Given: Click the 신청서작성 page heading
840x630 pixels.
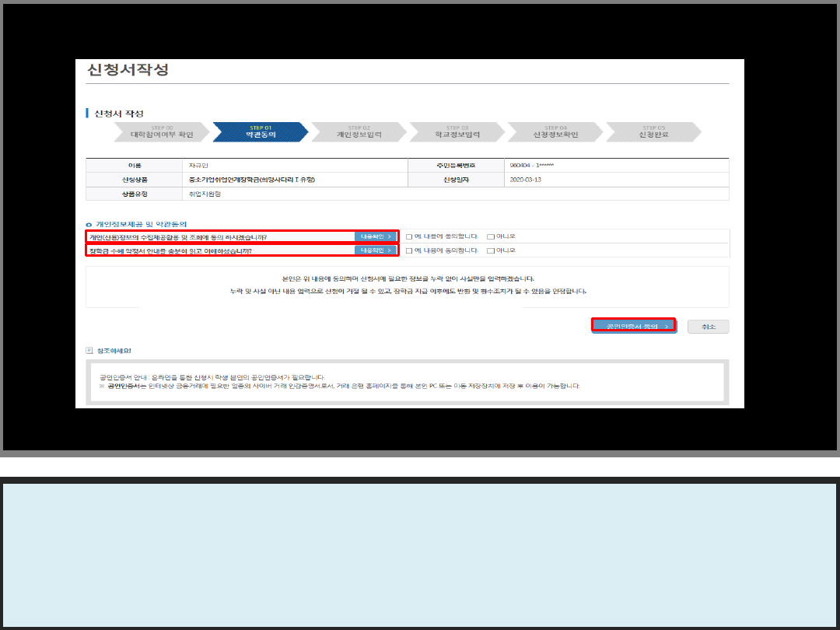Looking at the screenshot, I should pyautogui.click(x=128, y=69).
